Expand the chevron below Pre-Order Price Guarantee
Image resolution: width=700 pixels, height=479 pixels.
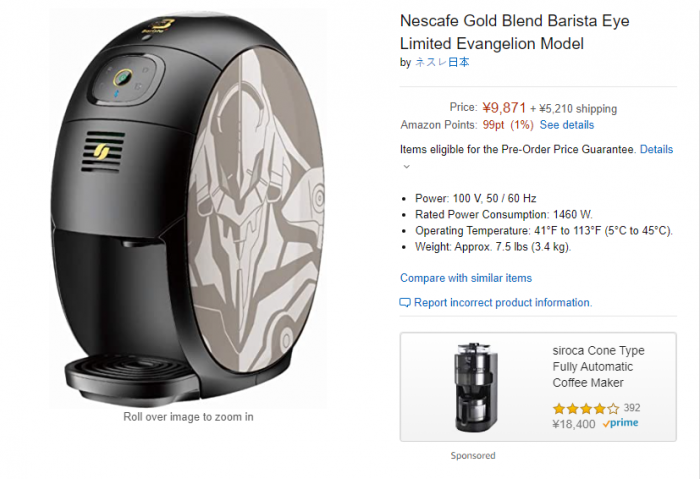pos(406,167)
